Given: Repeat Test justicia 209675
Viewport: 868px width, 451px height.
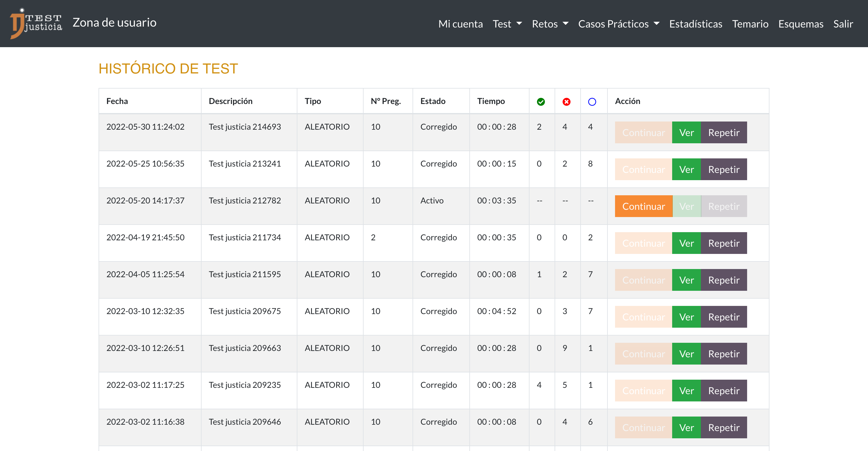Looking at the screenshot, I should pos(724,317).
